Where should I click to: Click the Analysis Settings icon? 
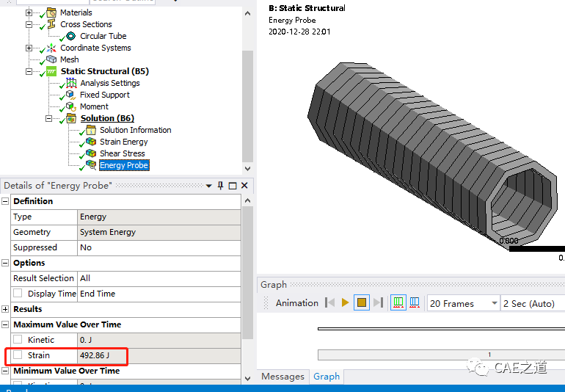[71, 83]
